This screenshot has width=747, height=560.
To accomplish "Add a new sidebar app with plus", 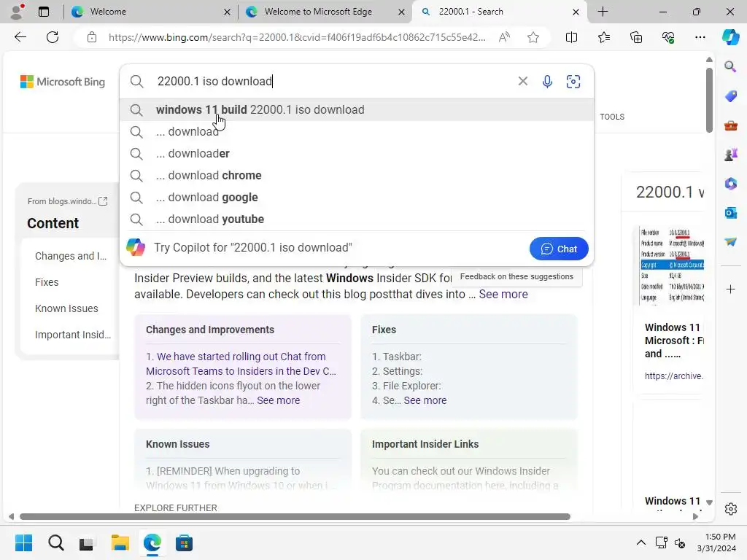I will pyautogui.click(x=730, y=289).
